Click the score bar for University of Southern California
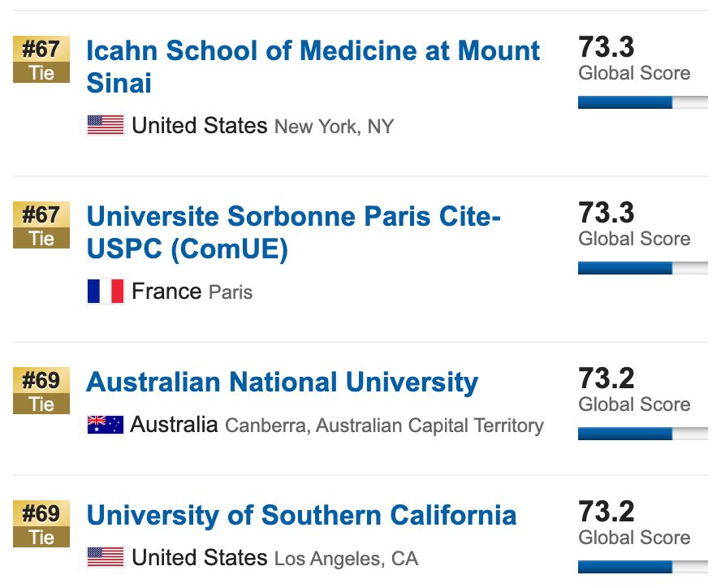The height and width of the screenshot is (588, 721). tap(642, 567)
